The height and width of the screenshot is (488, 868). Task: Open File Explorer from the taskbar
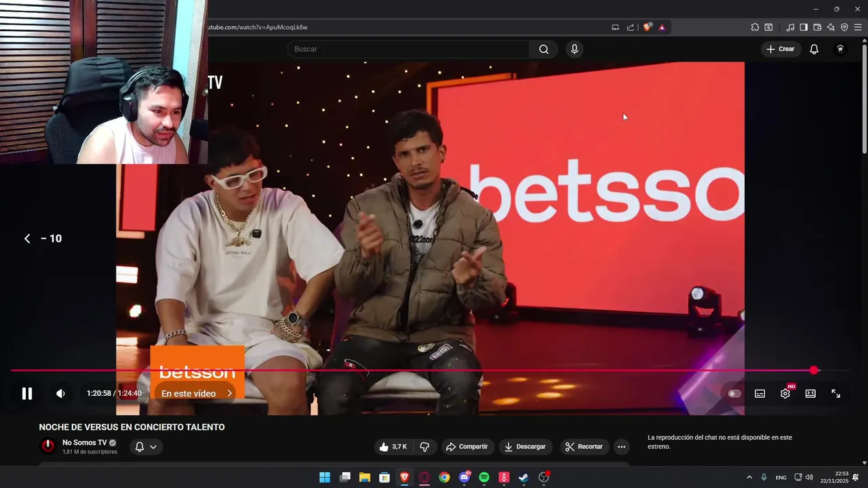coord(364,477)
